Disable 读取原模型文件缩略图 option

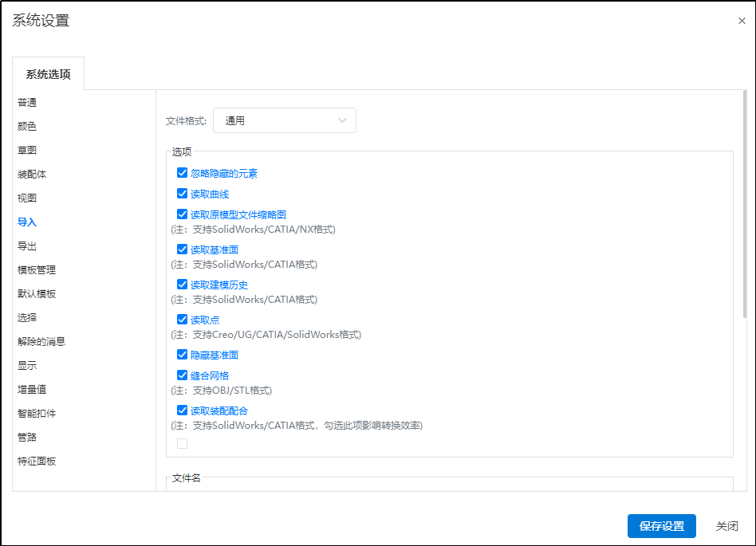[x=182, y=214]
